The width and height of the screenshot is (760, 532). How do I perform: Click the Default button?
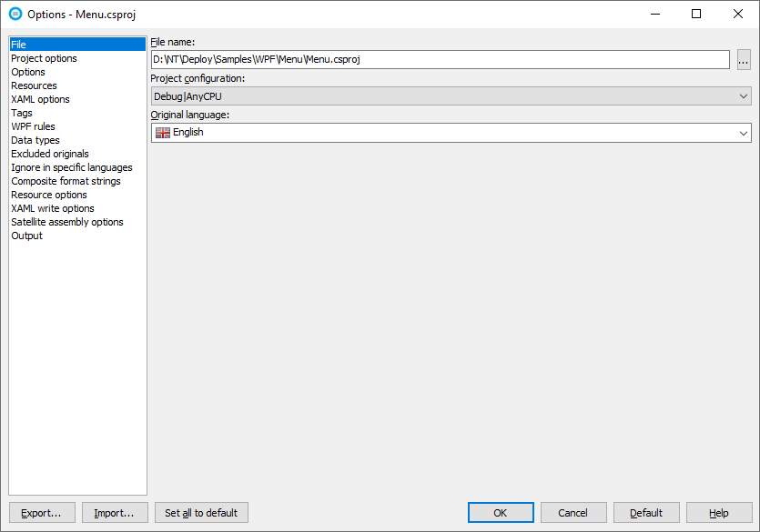pos(646,513)
